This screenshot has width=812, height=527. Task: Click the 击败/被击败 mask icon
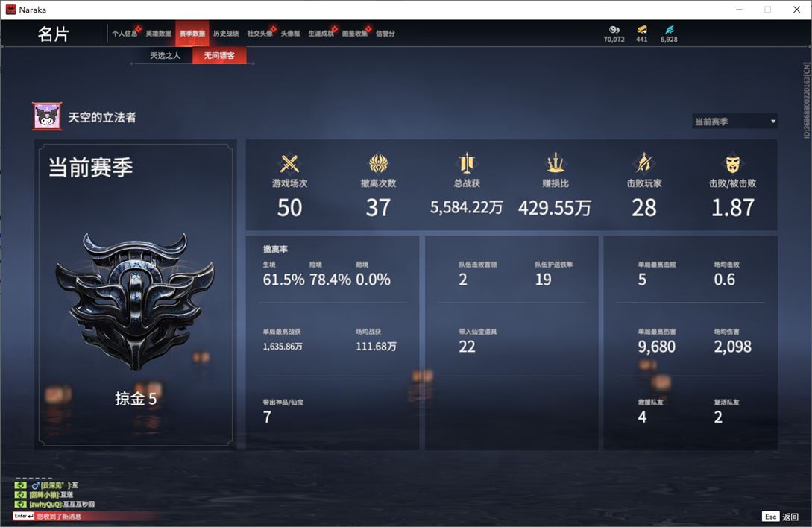click(x=733, y=164)
